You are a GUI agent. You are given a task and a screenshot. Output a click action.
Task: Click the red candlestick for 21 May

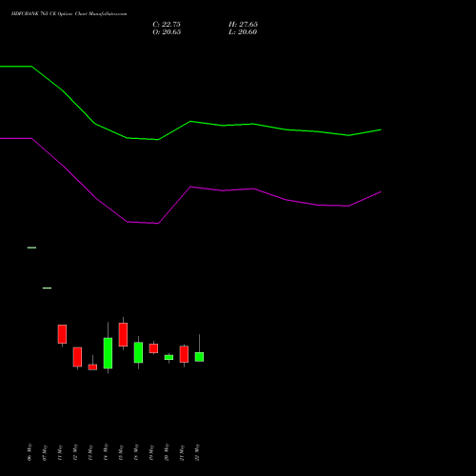click(184, 354)
